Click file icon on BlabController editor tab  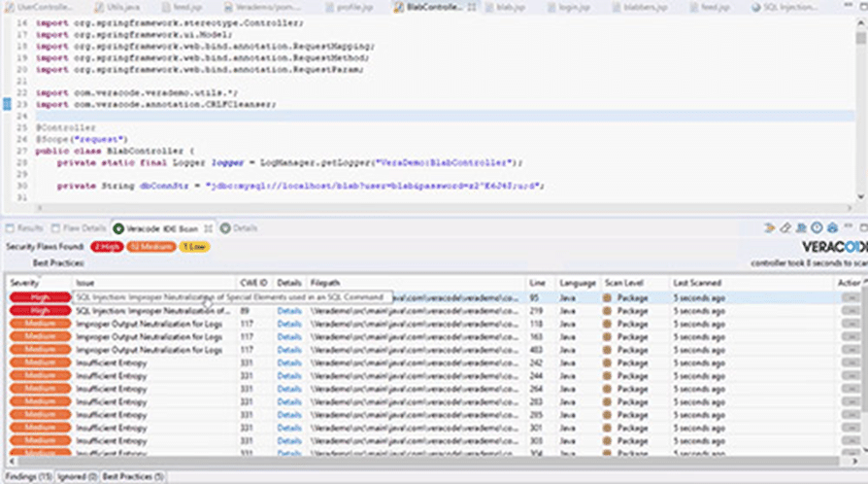pyautogui.click(x=399, y=7)
